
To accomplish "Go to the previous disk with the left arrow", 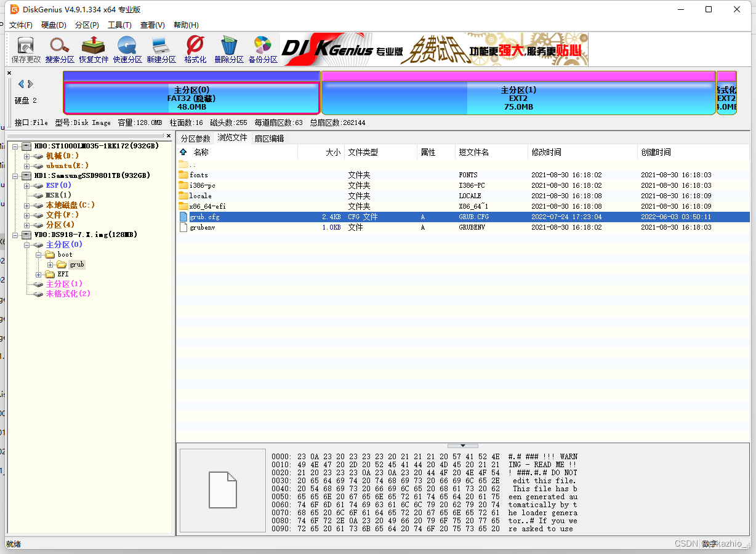I will pos(21,84).
